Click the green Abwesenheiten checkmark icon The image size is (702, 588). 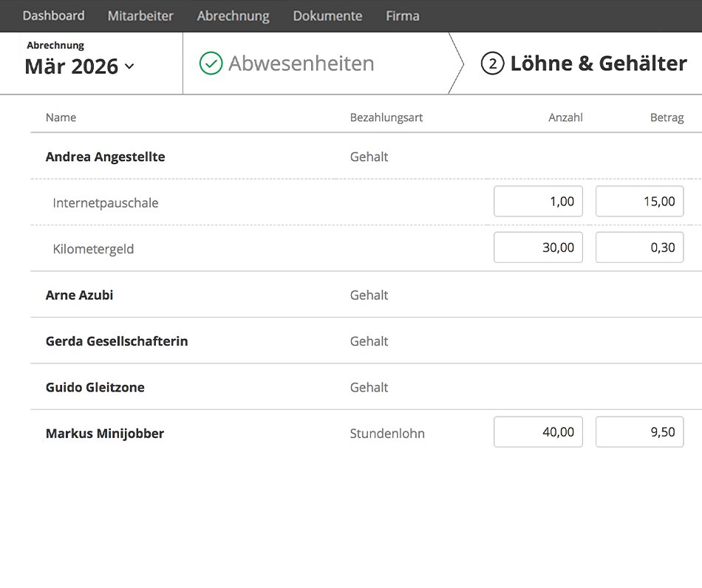click(x=211, y=64)
